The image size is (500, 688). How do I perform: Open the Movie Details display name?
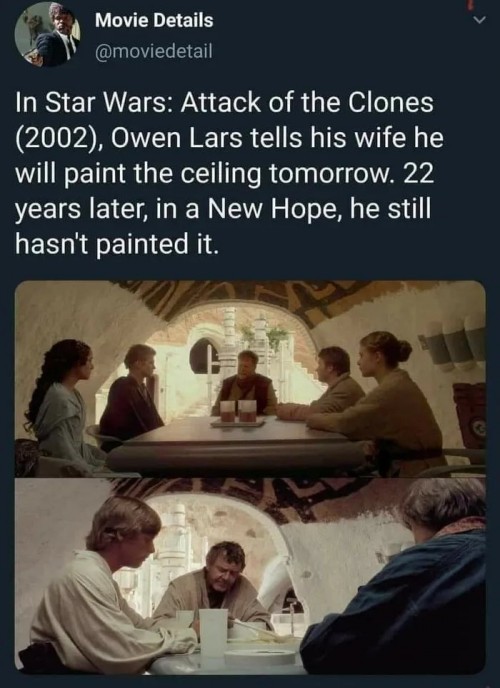coord(154,20)
